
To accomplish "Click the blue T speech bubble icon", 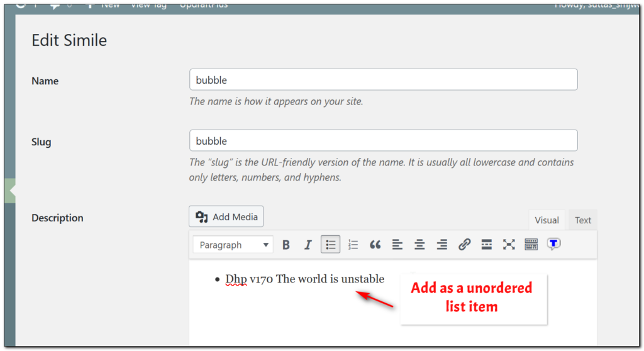I will (553, 244).
